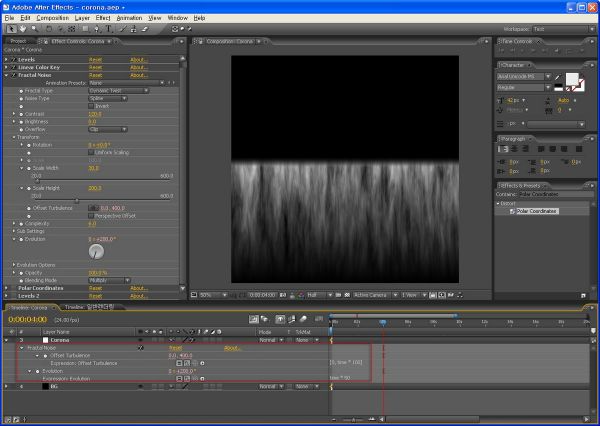
Task: Select the Pen tool in toolbar
Action: point(97,29)
